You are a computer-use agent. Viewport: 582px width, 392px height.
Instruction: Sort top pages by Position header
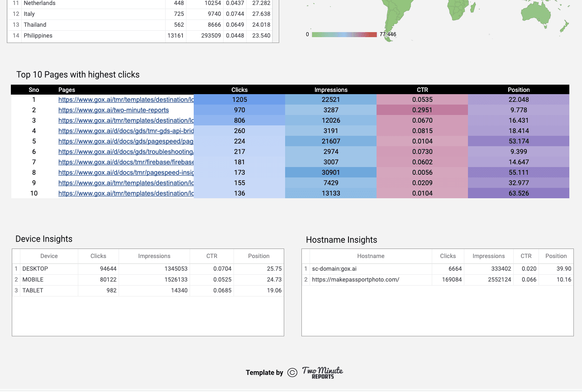[x=519, y=90]
